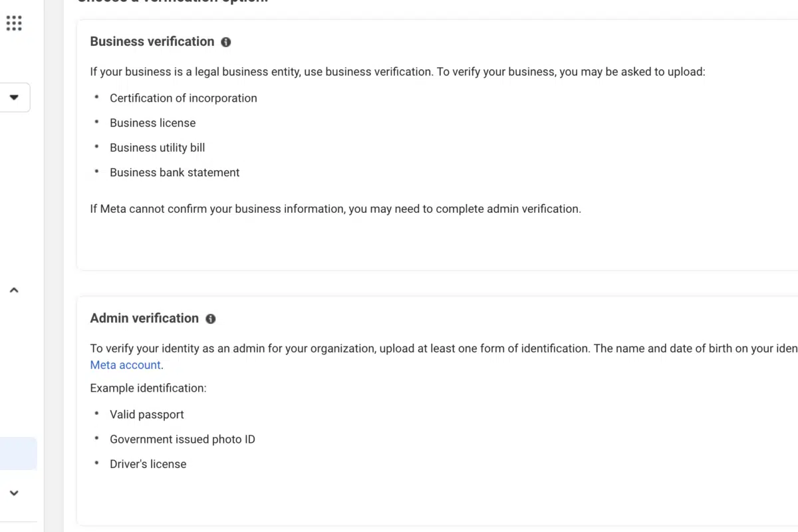Collapse the sidebar section with up chevron

[14, 290]
